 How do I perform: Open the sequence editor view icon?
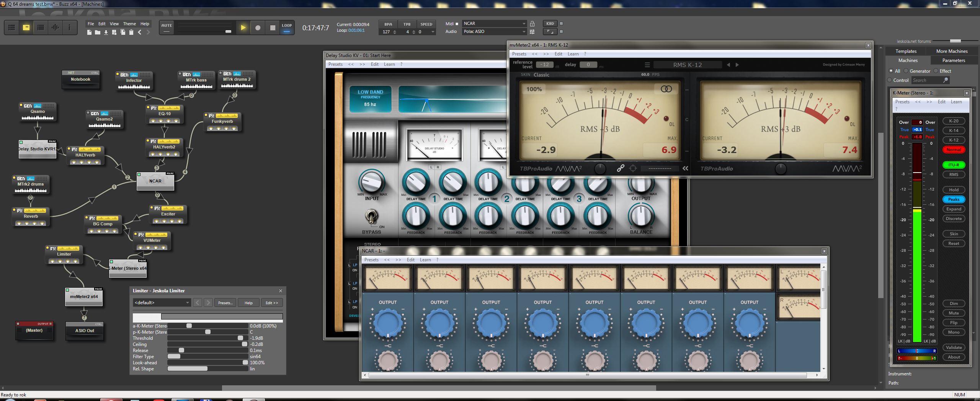[41, 28]
